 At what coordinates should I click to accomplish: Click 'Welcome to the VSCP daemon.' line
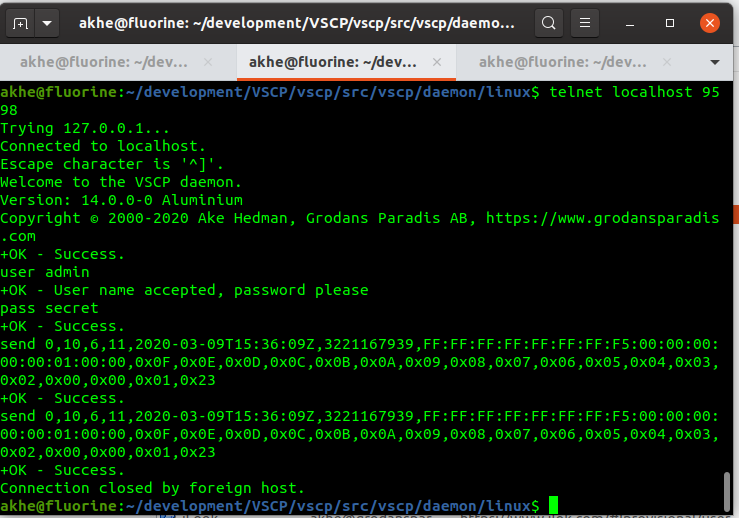(x=121, y=182)
